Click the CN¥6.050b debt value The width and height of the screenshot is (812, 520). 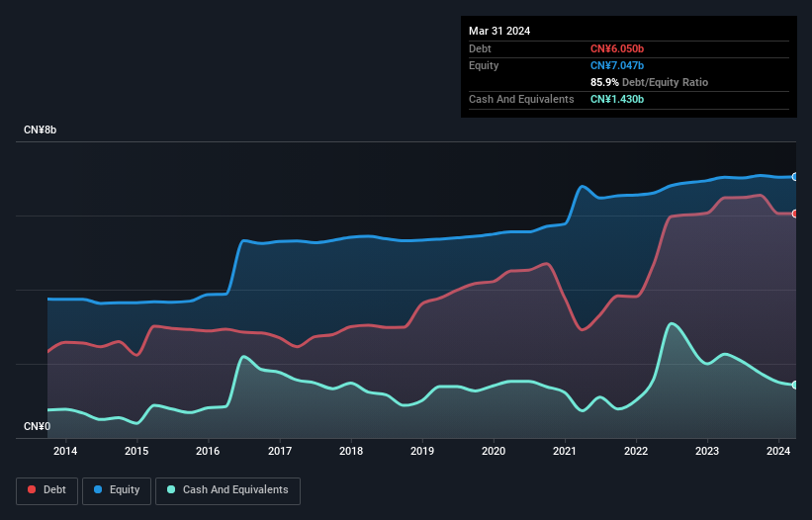(617, 48)
